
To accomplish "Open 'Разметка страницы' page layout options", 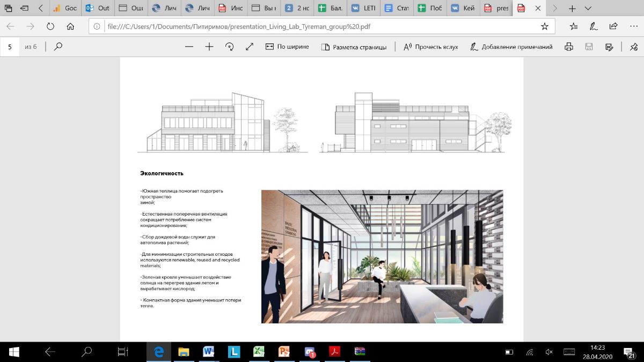I will click(354, 47).
